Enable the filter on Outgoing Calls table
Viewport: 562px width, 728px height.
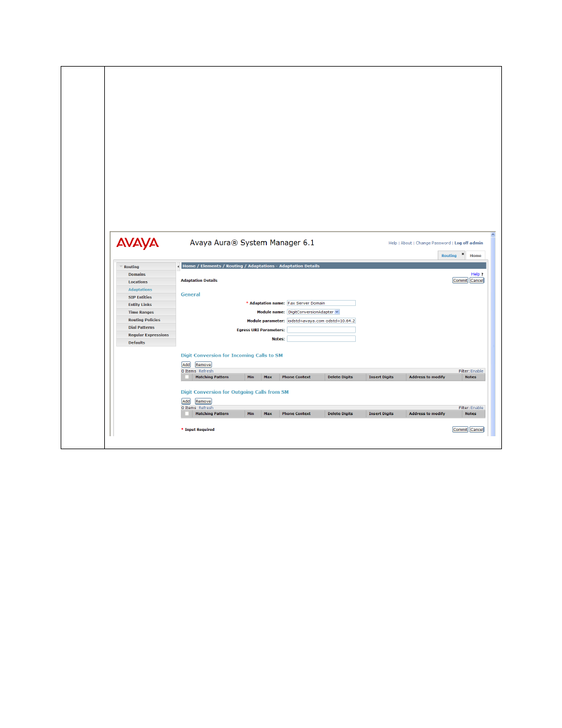(477, 408)
